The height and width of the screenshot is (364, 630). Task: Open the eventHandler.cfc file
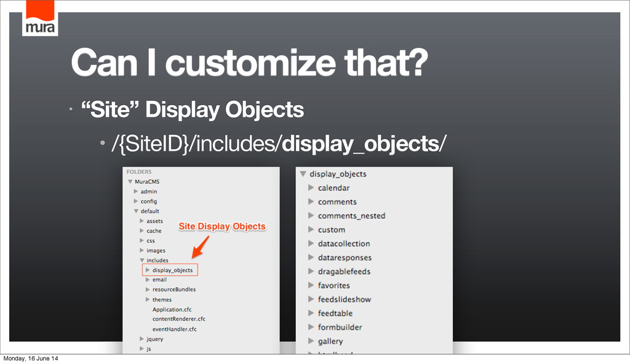coord(174,329)
